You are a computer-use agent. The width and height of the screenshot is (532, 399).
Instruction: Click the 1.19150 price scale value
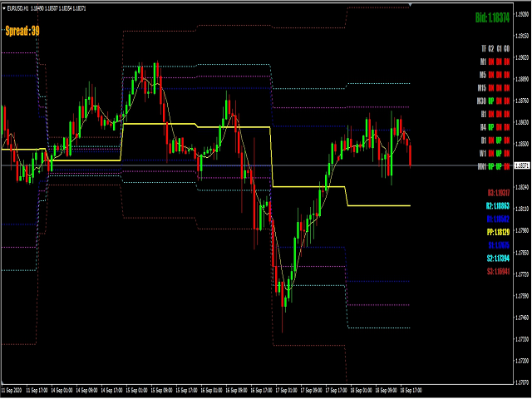pos(522,36)
